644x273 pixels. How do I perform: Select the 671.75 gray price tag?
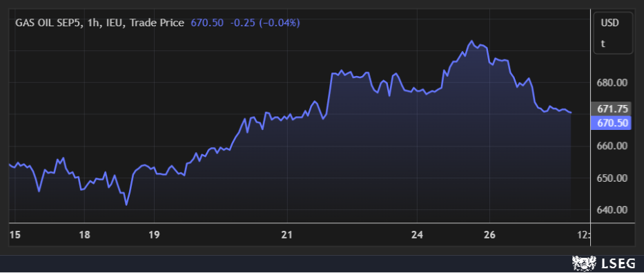610,109
